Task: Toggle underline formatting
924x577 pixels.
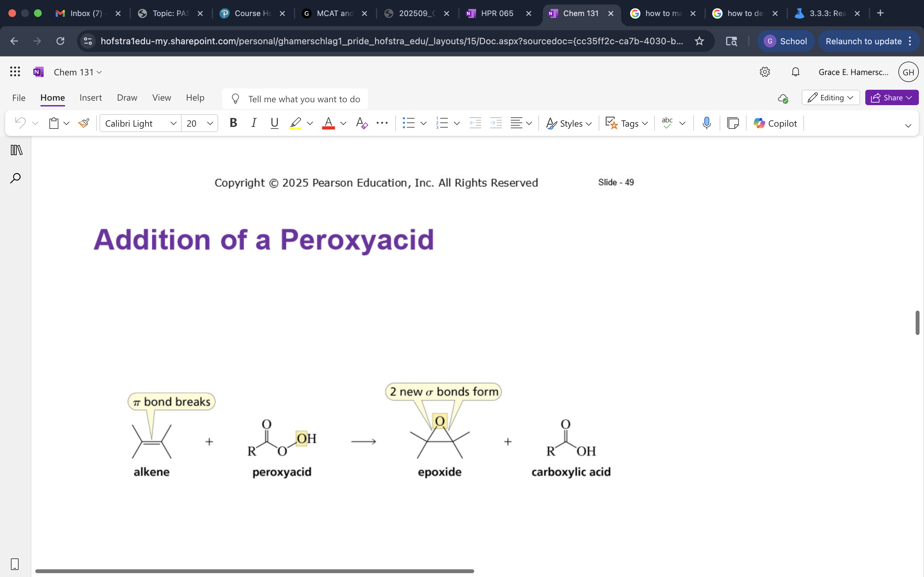Action: point(274,123)
